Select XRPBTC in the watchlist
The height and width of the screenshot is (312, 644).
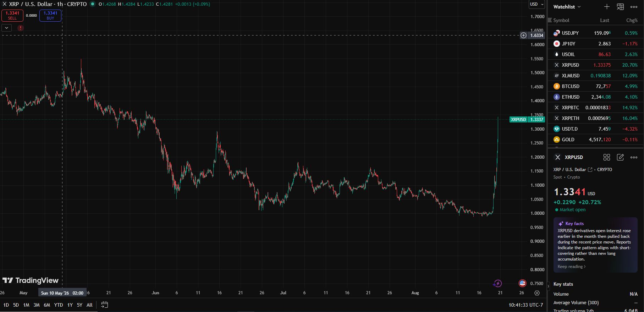(x=596, y=108)
